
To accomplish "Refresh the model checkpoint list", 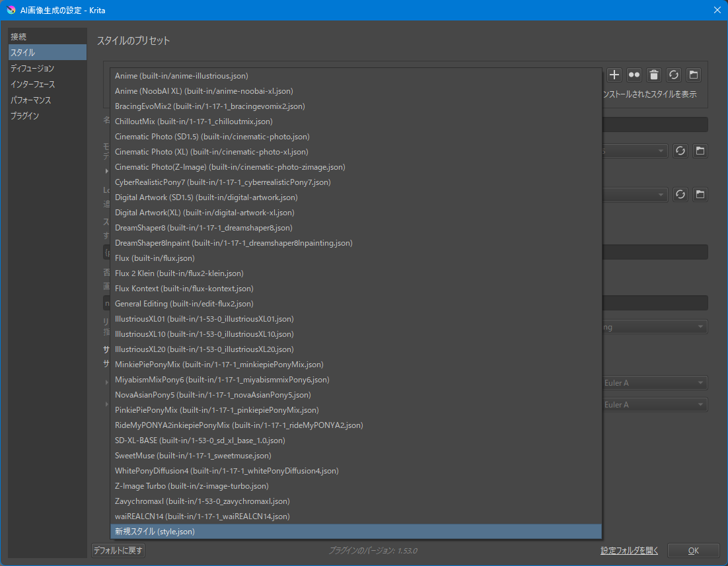I will pos(680,151).
